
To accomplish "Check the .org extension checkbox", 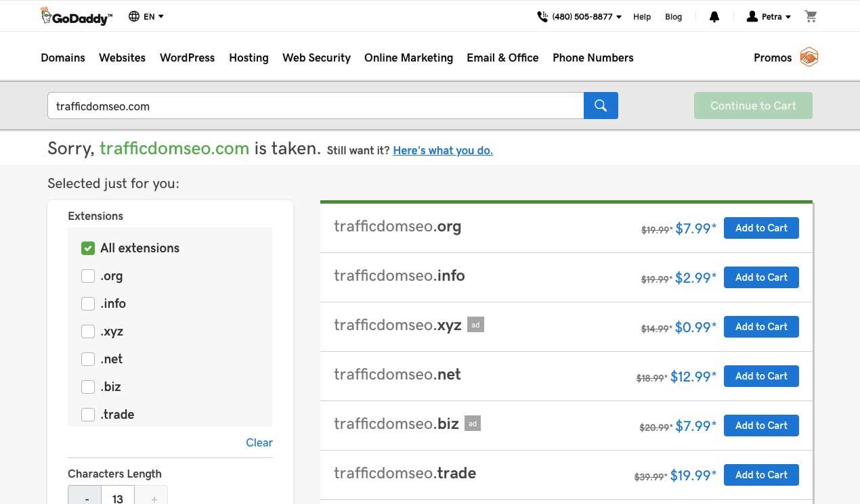I will 88,276.
